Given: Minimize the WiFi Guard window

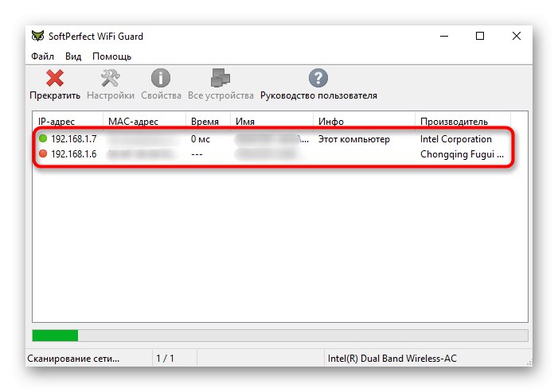Looking at the screenshot, I should [443, 36].
